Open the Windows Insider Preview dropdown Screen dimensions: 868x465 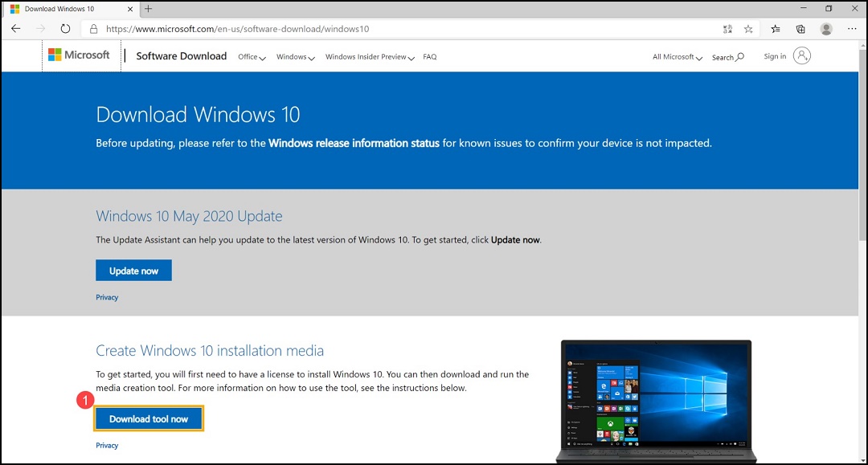pos(369,56)
